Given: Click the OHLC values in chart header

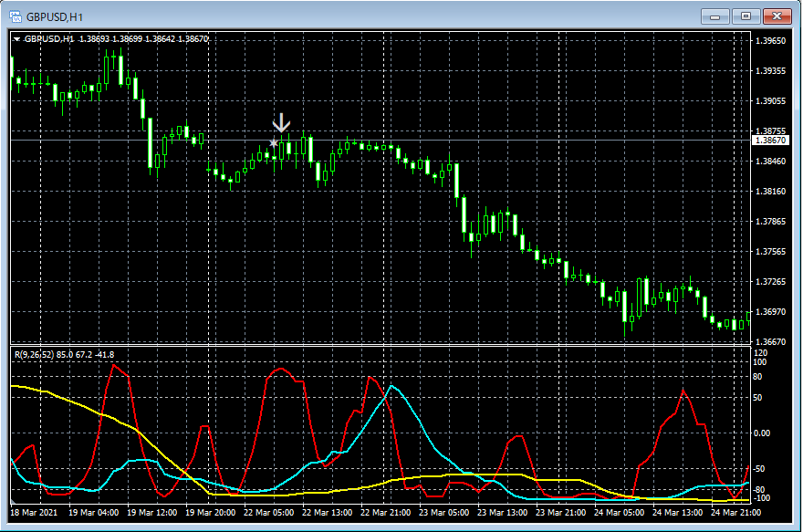Looking at the screenshot, I should point(144,39).
